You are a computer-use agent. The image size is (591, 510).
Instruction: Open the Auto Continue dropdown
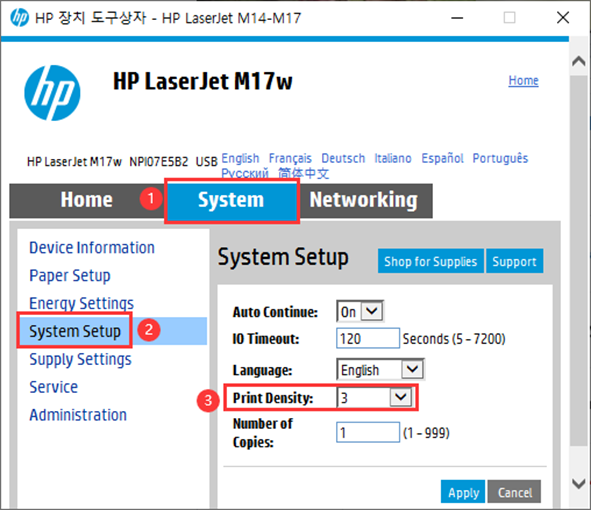(360, 311)
